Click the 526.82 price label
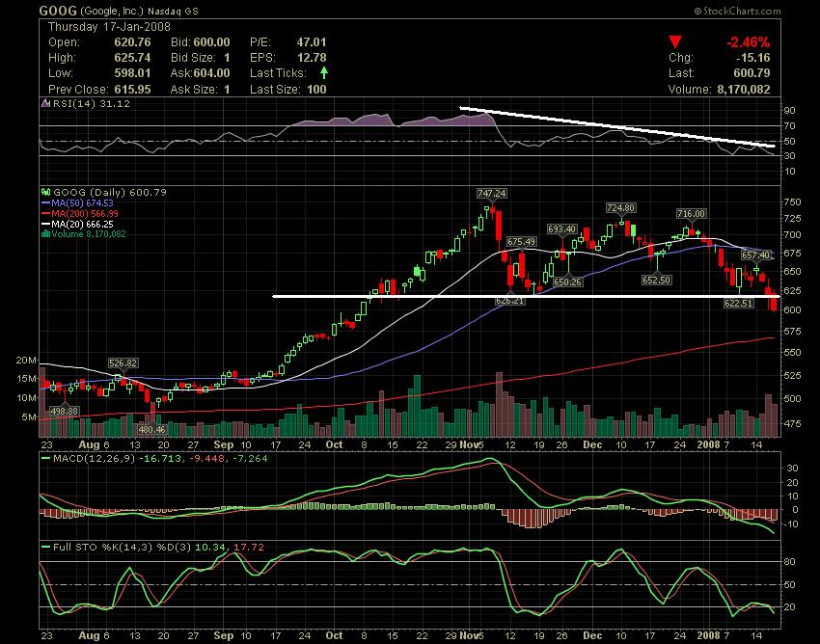 click(123, 362)
